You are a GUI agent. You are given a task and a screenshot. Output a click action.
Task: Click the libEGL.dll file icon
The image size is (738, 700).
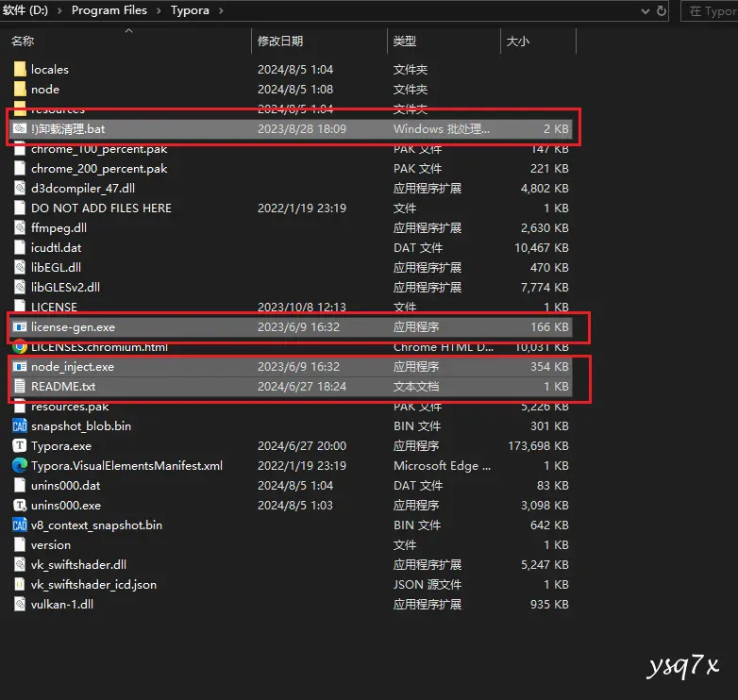click(x=20, y=267)
